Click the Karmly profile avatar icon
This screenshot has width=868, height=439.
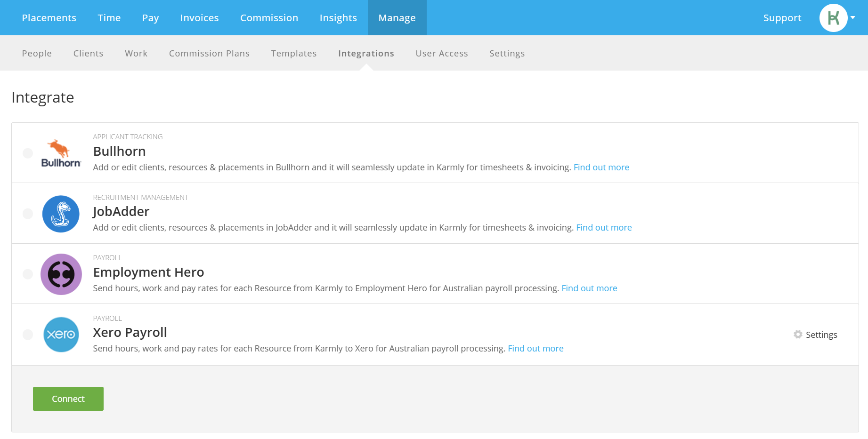pyautogui.click(x=833, y=18)
